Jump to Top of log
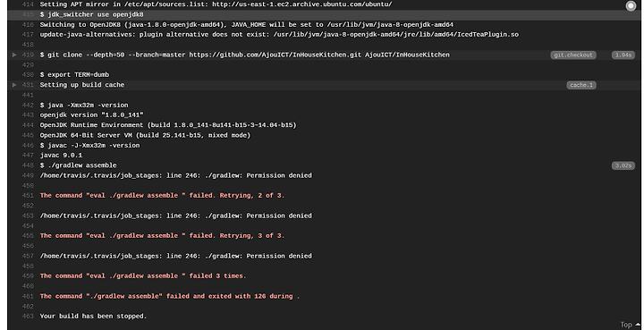The height and width of the screenshot is (330, 644). coord(630,325)
